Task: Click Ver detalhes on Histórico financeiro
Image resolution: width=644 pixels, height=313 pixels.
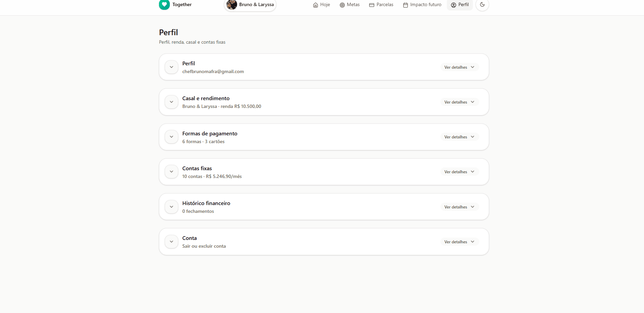Action: (x=459, y=207)
